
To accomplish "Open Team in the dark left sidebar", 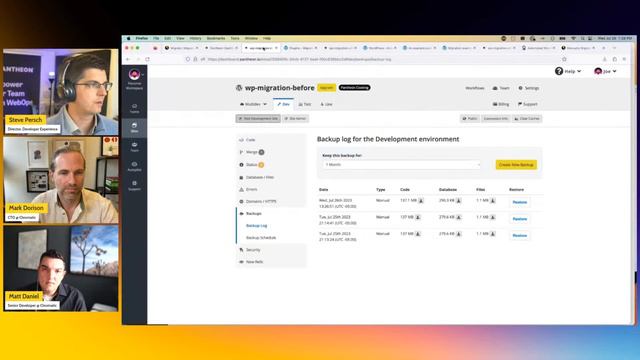I will click(x=134, y=147).
